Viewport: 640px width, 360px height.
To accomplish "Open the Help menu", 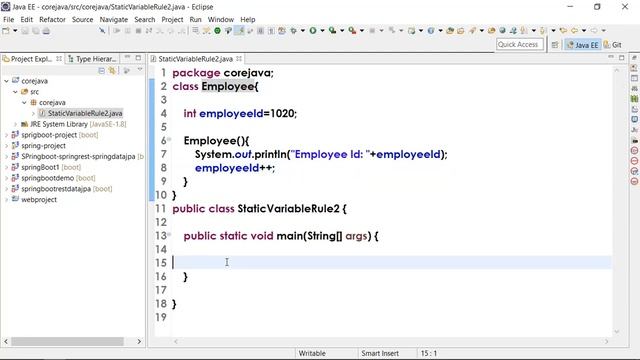I will click(x=248, y=20).
